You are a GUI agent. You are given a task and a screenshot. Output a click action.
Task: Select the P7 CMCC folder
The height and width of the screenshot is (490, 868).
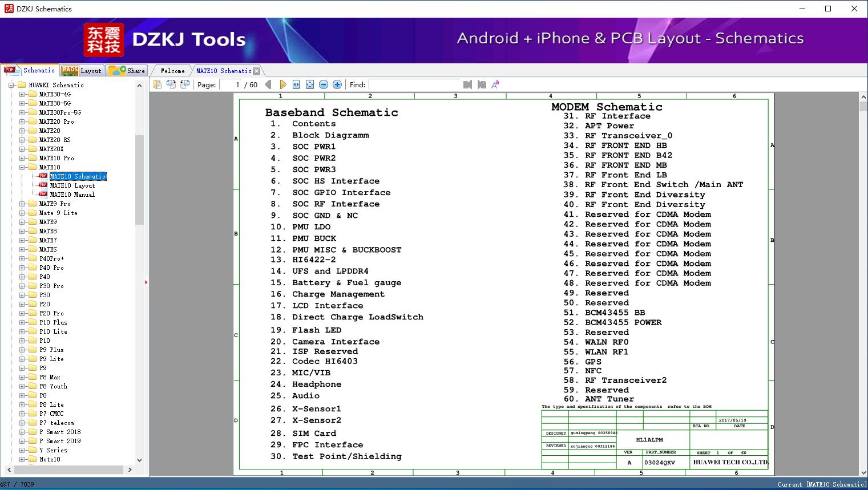point(51,414)
